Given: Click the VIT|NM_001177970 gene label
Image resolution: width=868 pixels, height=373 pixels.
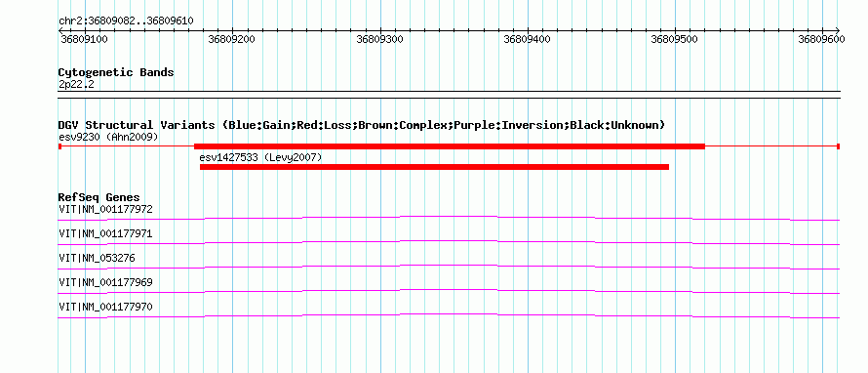Looking at the screenshot, I should pyautogui.click(x=105, y=307).
